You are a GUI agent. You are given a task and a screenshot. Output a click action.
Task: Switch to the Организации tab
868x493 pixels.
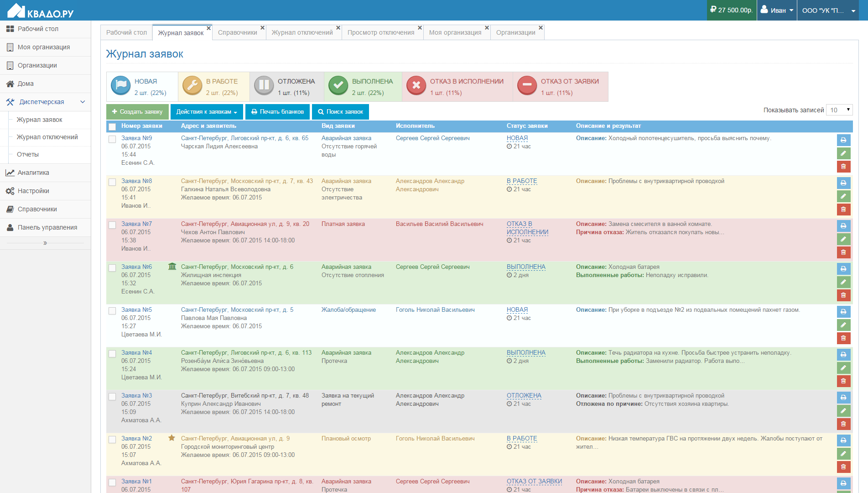point(516,32)
